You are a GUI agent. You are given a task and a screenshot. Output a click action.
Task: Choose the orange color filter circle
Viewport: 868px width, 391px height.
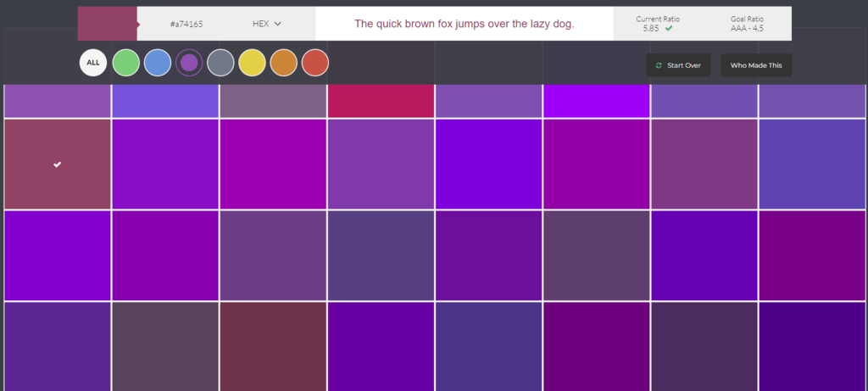[283, 63]
